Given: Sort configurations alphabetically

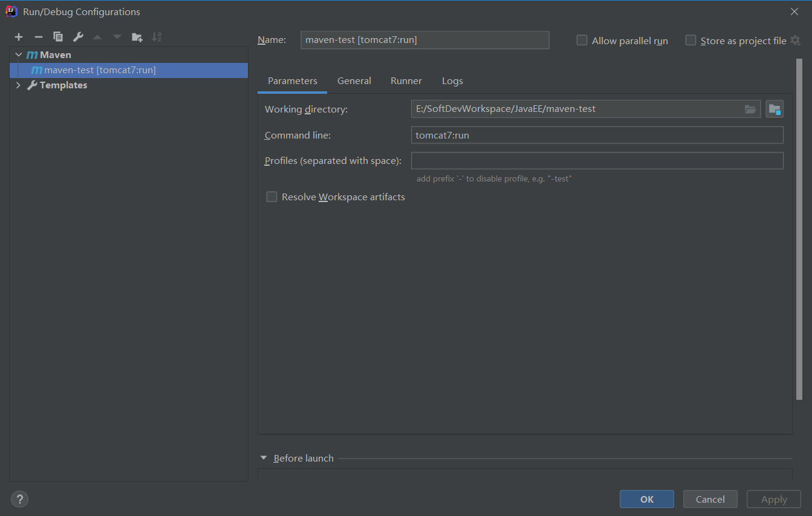Looking at the screenshot, I should 157,37.
